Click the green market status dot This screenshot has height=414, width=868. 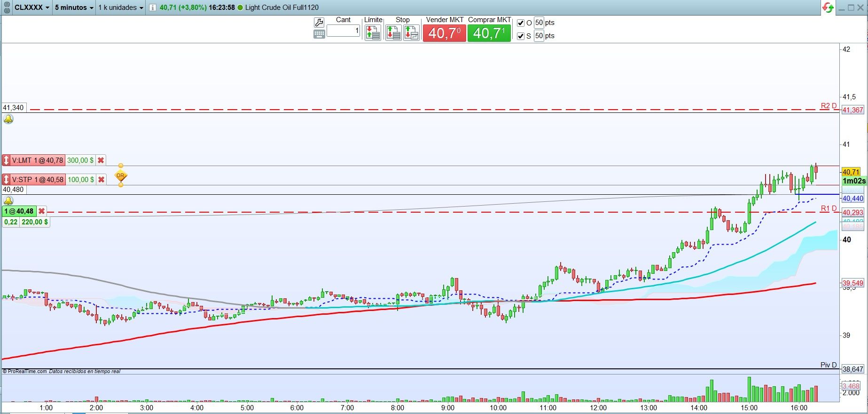point(241,8)
